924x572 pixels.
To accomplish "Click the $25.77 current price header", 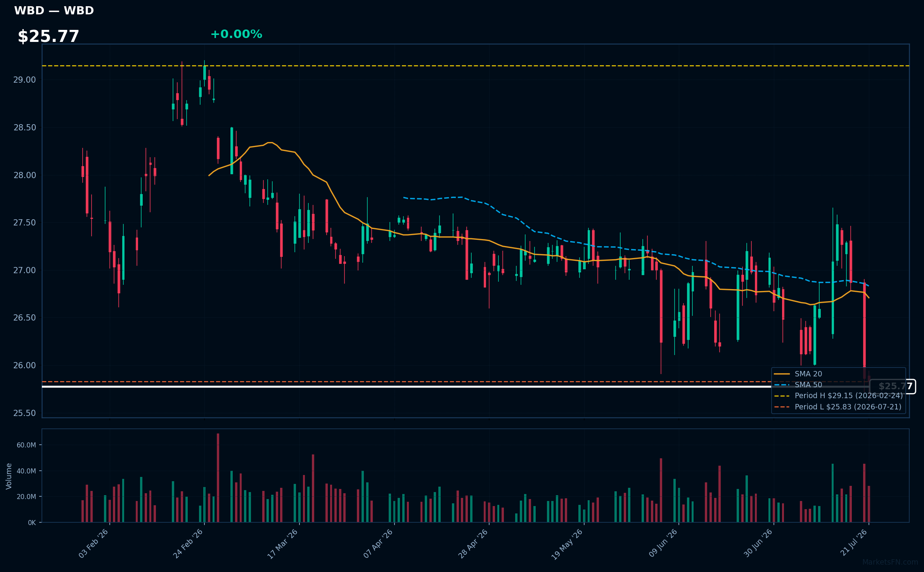I will (48, 36).
